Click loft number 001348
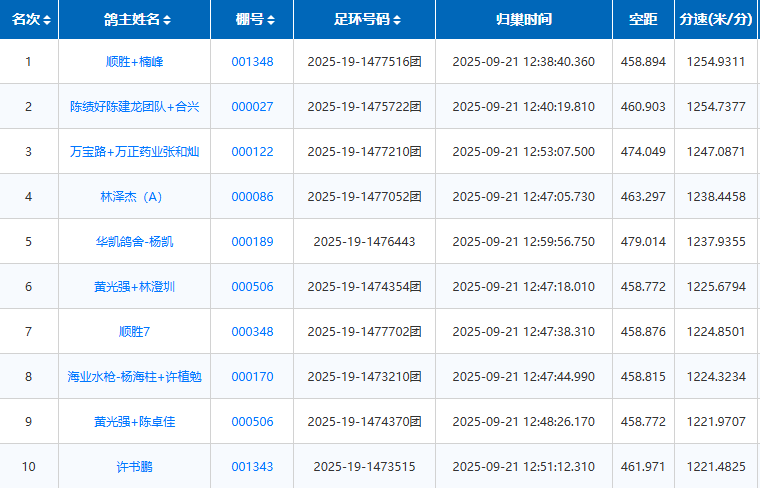Image resolution: width=760 pixels, height=489 pixels. (x=252, y=62)
